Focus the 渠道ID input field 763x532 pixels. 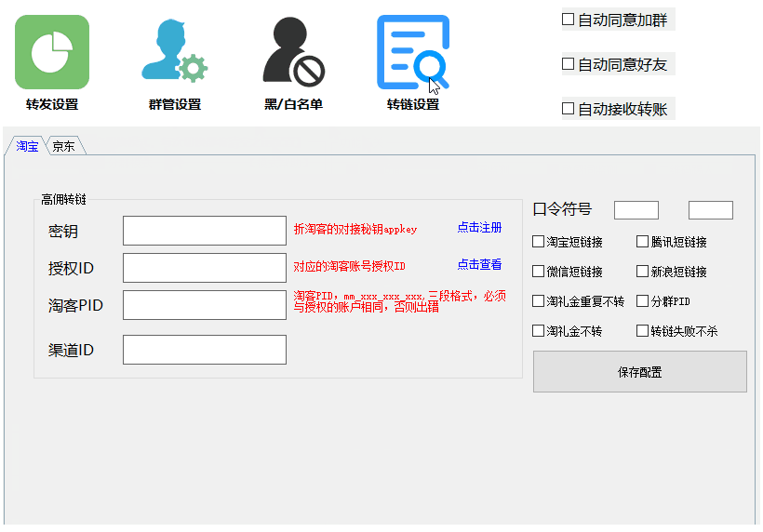(205, 350)
